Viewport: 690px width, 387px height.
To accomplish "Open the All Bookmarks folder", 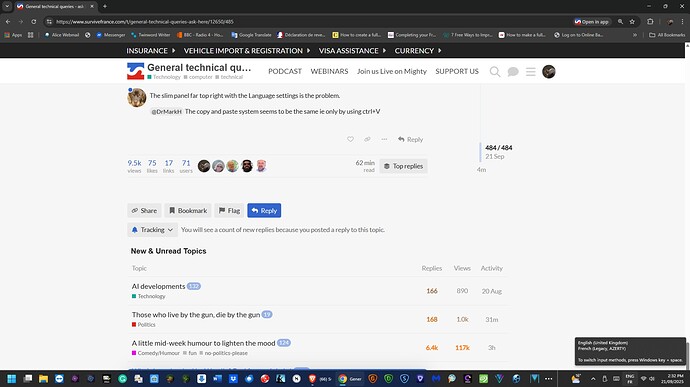I will click(x=667, y=35).
